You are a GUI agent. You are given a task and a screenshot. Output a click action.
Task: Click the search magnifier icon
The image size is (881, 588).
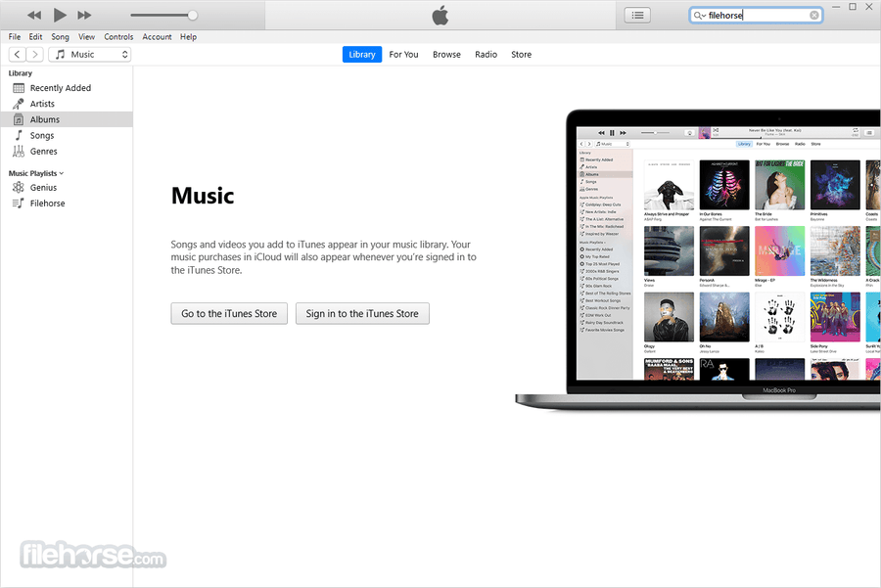click(699, 16)
